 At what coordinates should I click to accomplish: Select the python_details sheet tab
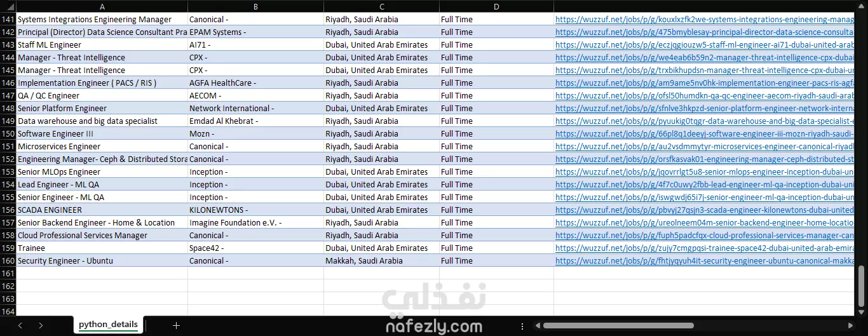tap(108, 325)
